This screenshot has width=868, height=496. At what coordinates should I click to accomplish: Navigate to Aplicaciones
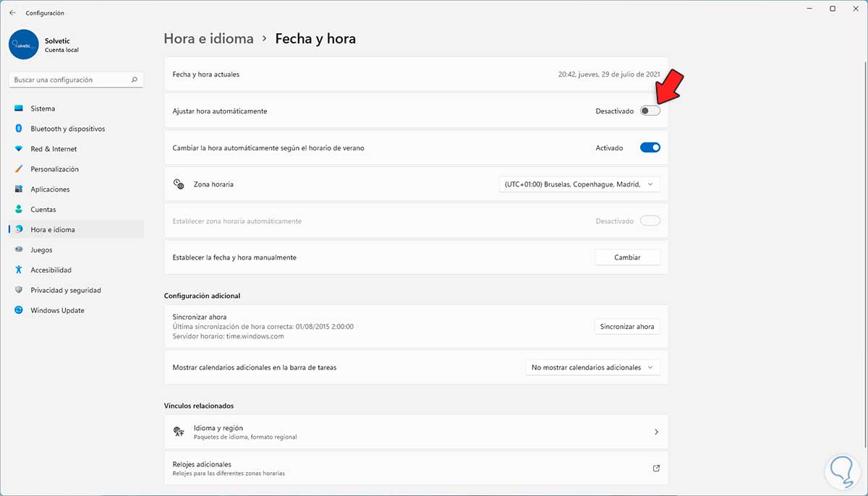(x=76, y=189)
